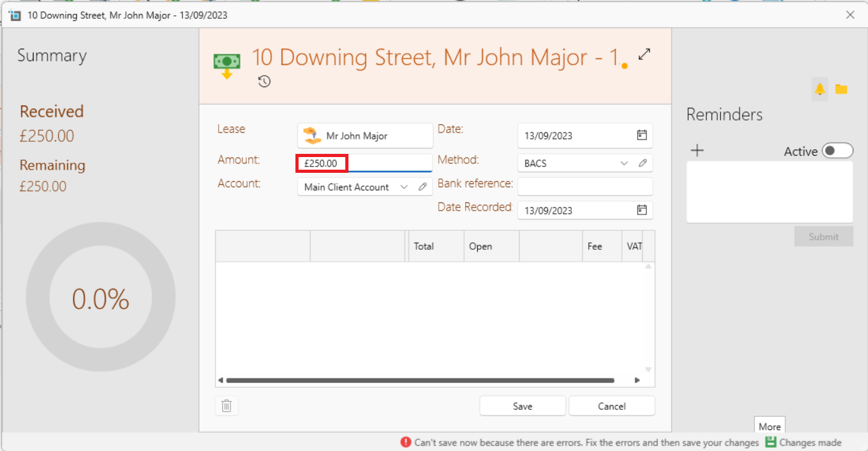868x451 pixels.
Task: Click the Date field showing 13/09/2023
Action: [585, 136]
